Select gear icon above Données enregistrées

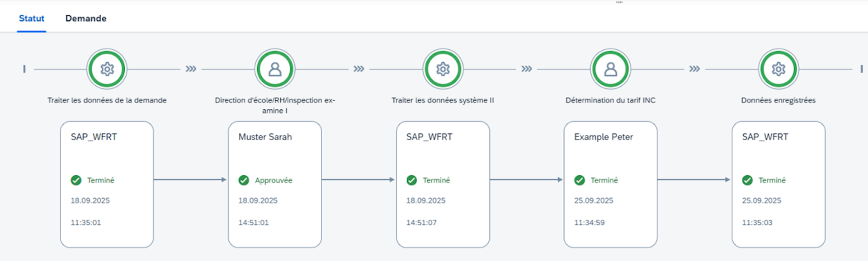(778, 69)
